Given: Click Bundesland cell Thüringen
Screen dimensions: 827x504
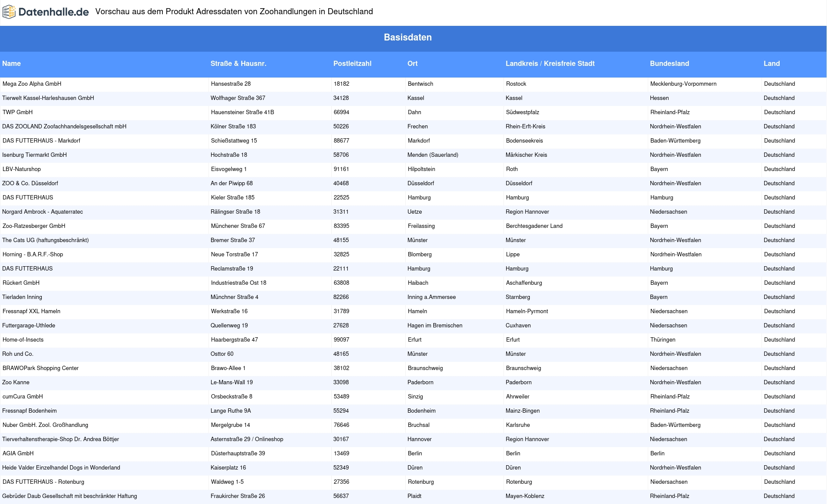Looking at the screenshot, I should [663, 340].
